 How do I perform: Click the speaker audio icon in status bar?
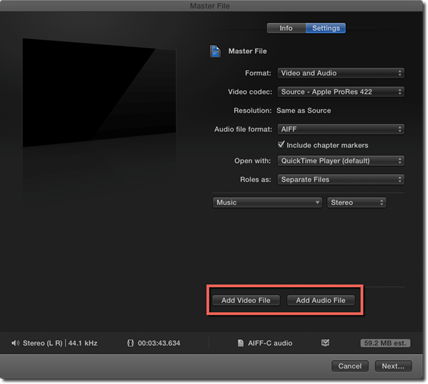pyautogui.click(x=15, y=343)
